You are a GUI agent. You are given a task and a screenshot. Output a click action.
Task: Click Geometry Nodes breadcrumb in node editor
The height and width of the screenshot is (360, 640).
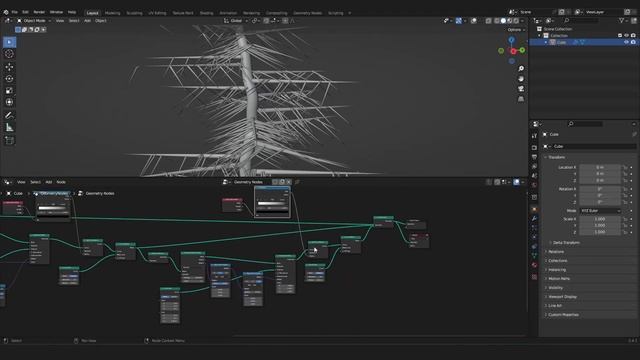[x=100, y=193]
